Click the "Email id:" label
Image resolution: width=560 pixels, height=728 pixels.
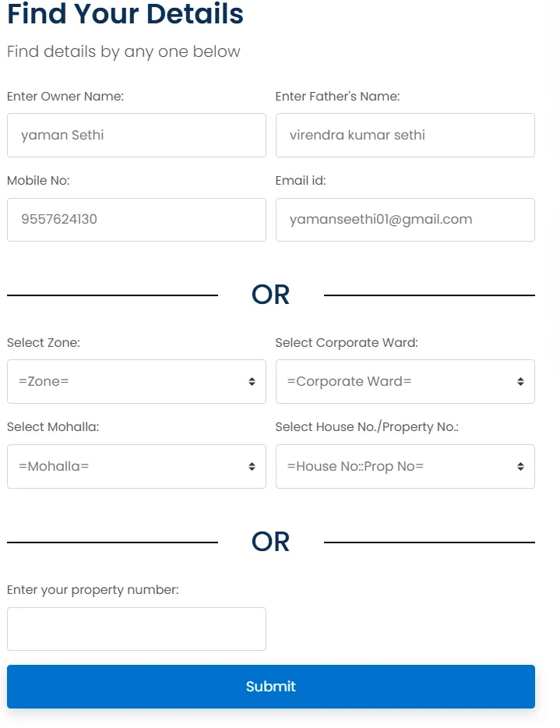[301, 181]
